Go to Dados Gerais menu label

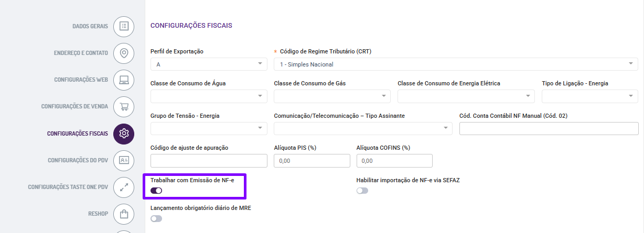[90, 26]
